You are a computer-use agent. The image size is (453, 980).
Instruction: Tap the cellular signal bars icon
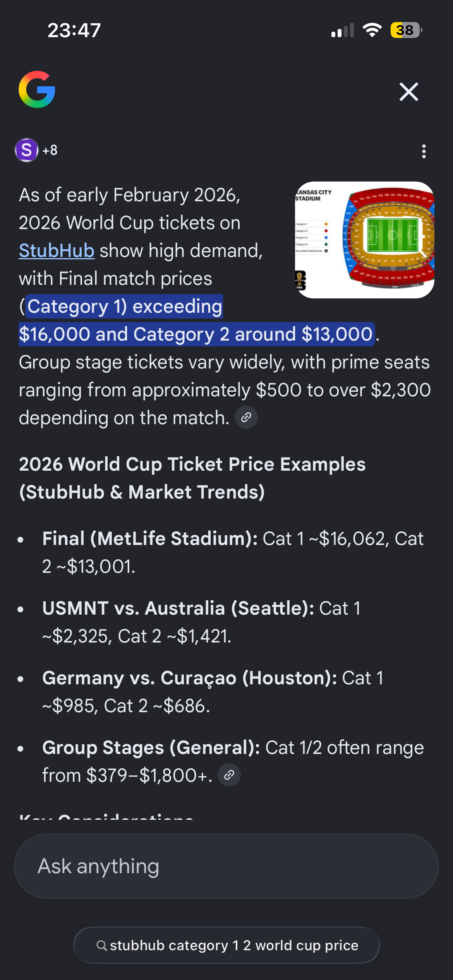point(343,30)
